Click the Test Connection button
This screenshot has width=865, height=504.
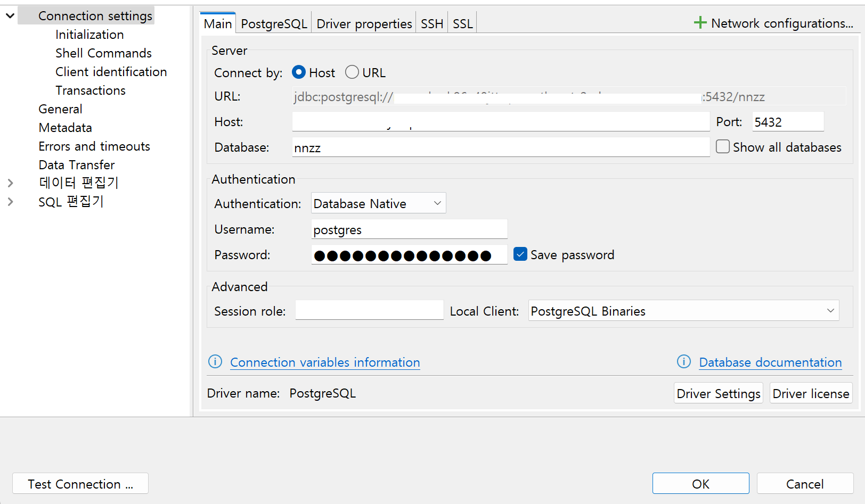pos(80,484)
